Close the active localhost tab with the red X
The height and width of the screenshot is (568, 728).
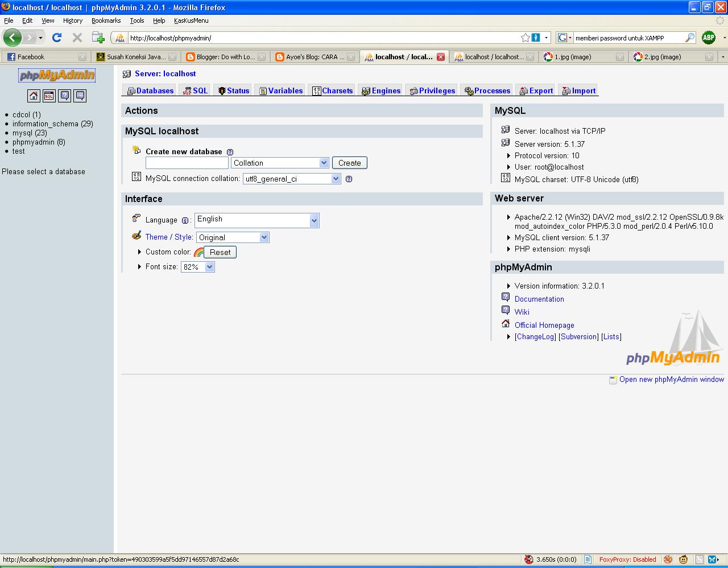coord(441,57)
